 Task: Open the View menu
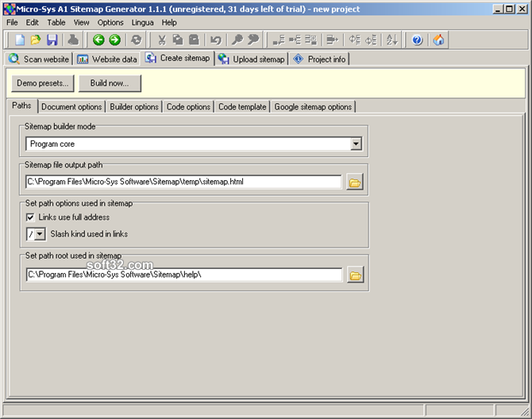coord(82,23)
